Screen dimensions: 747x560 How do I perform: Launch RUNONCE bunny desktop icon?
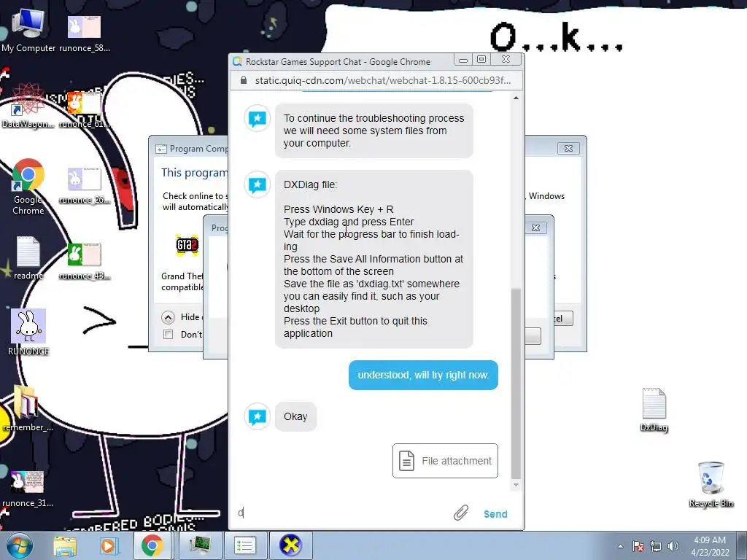pos(28,332)
